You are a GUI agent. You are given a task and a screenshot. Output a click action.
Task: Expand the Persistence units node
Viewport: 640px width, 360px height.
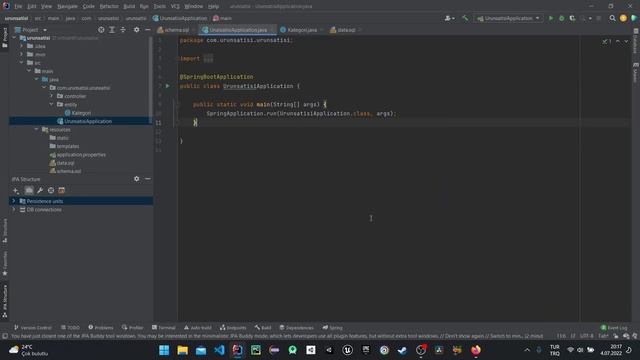pos(14,201)
